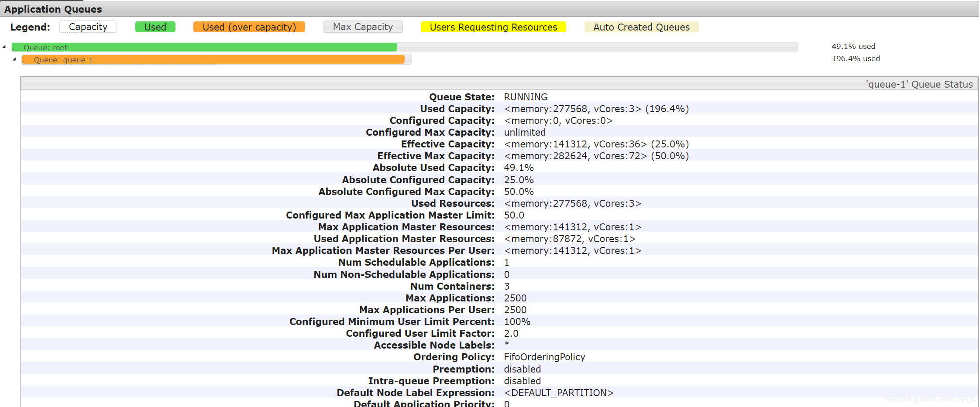Click Configured User Limit Factor value 2.0
Screen dimensions: 980x407
(511, 333)
